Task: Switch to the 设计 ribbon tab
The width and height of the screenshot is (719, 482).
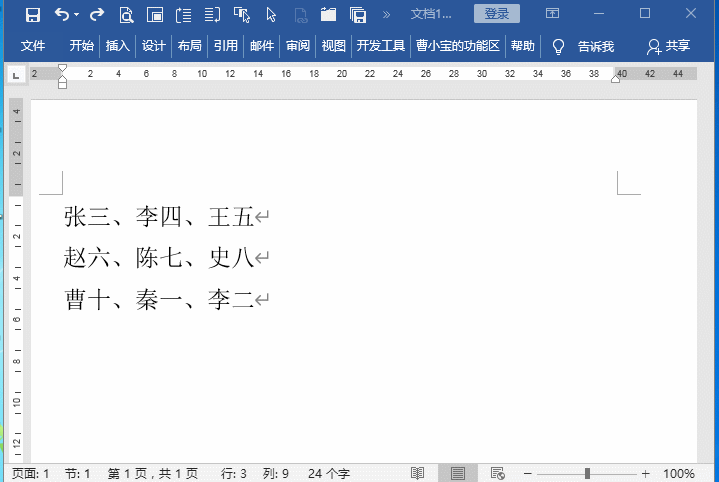Action: tap(153, 46)
